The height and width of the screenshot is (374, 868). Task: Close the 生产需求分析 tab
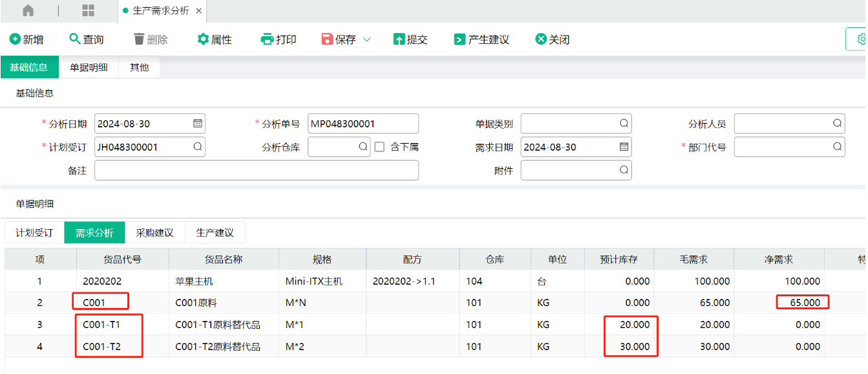pos(198,11)
